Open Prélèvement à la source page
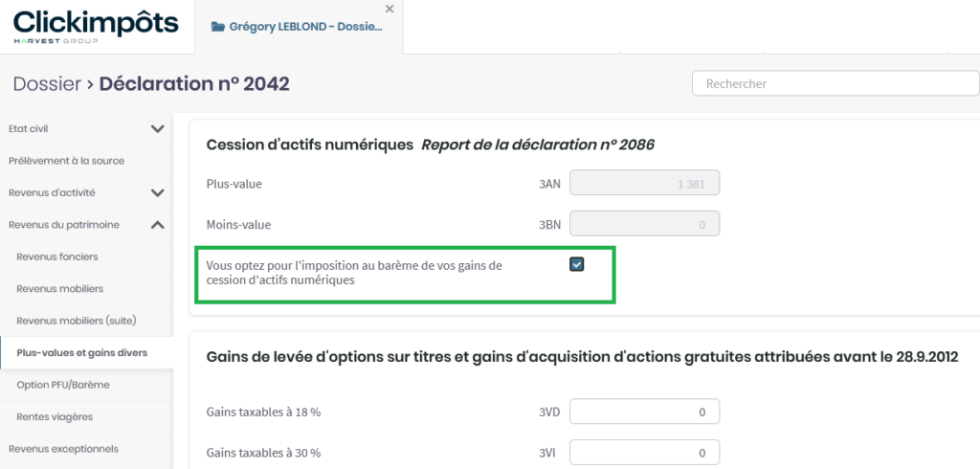Viewport: 980px width, 469px height. (x=66, y=161)
